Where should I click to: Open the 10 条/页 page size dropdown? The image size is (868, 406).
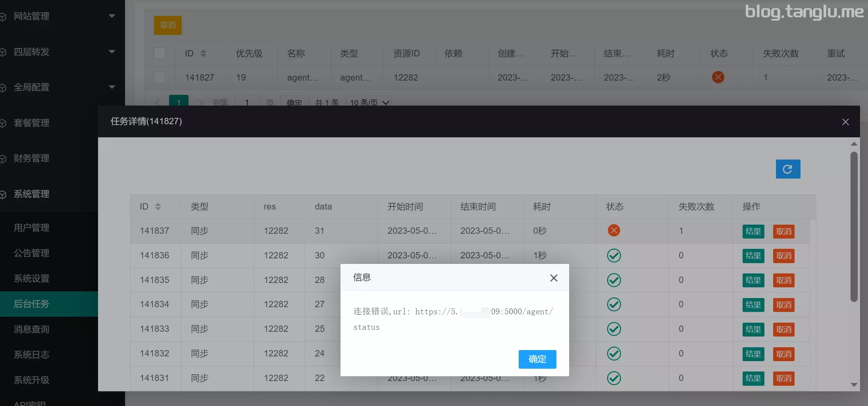368,102
